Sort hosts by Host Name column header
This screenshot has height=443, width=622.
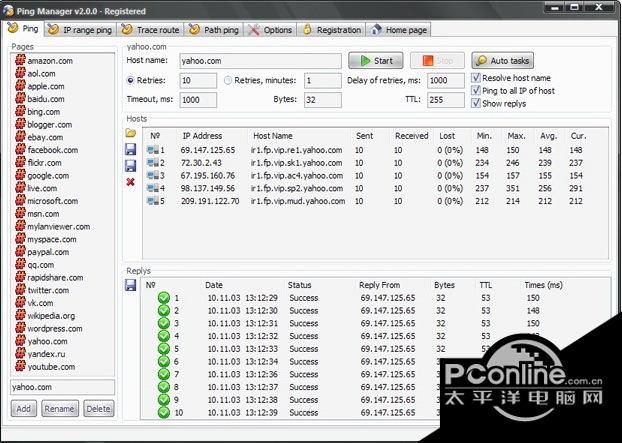(273, 136)
